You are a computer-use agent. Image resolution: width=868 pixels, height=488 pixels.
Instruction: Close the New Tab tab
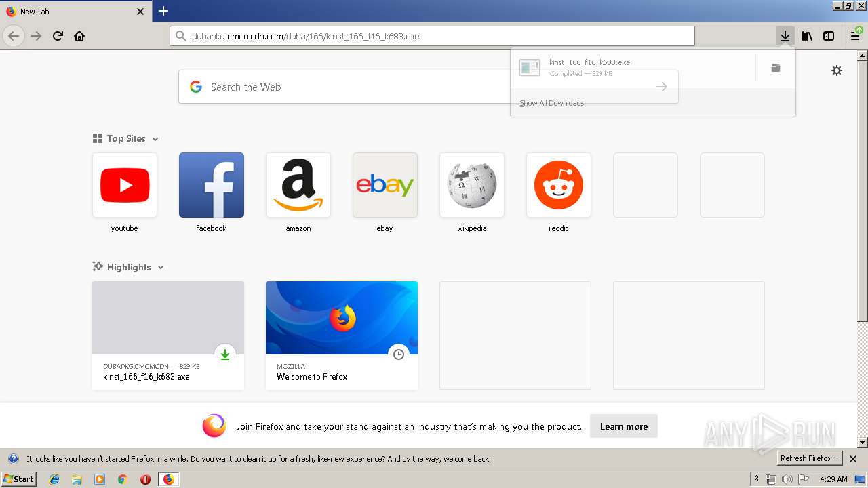(140, 12)
